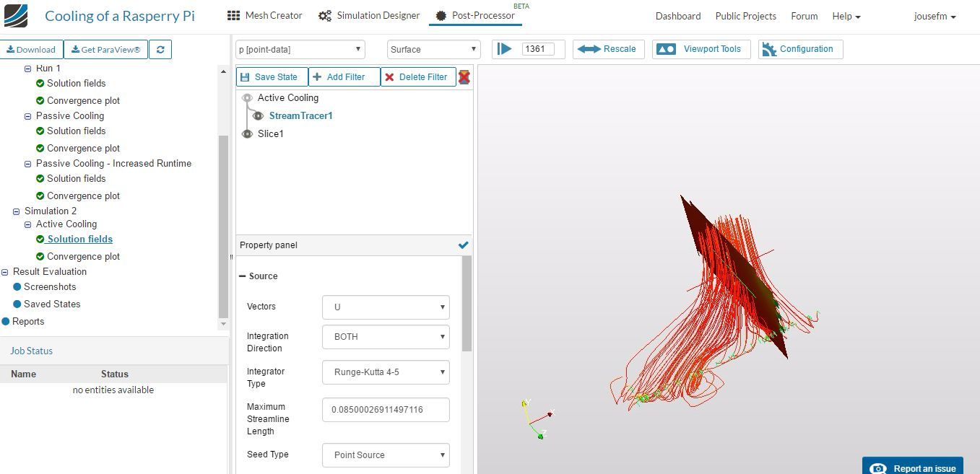Toggle visibility eye of StreamTracer1
Image resolution: width=980 pixels, height=474 pixels.
[258, 115]
